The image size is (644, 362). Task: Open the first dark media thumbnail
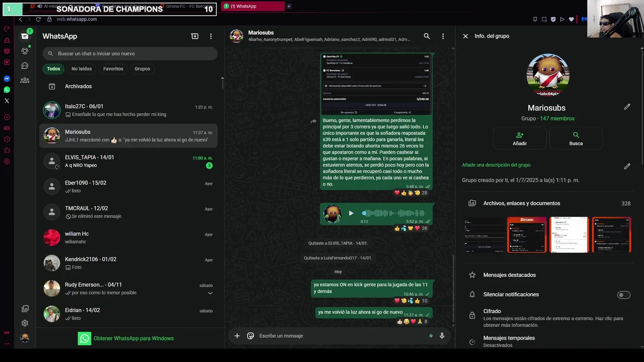click(x=485, y=235)
